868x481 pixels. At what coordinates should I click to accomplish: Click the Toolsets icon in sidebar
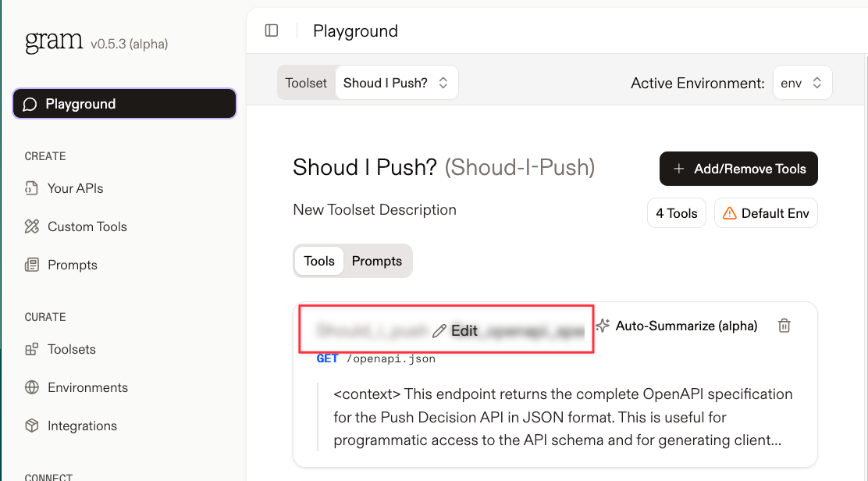point(31,349)
